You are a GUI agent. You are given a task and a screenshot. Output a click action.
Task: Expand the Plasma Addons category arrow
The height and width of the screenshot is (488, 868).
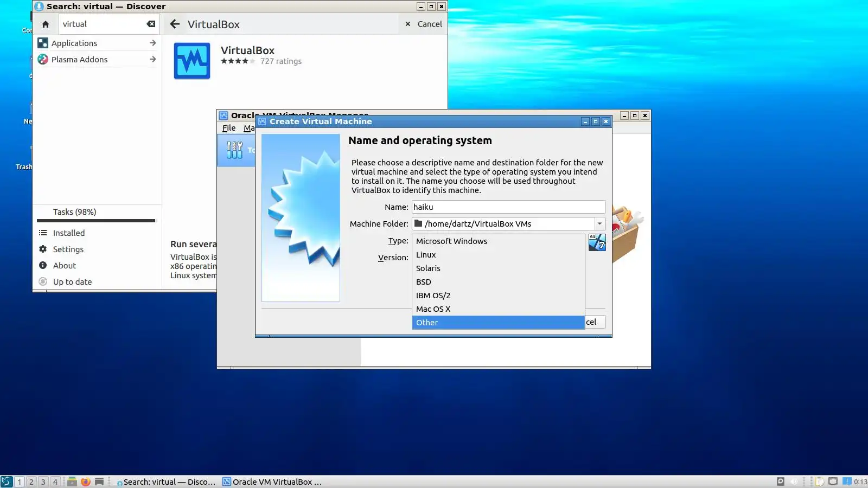(152, 59)
